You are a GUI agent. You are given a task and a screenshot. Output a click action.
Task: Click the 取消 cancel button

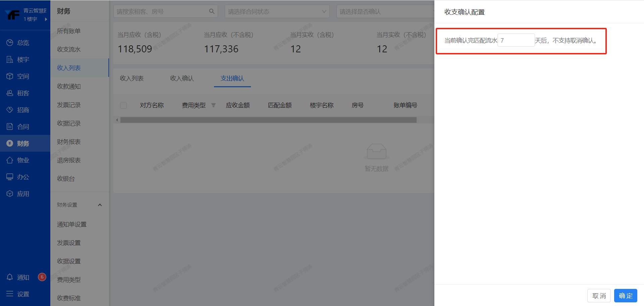click(599, 296)
